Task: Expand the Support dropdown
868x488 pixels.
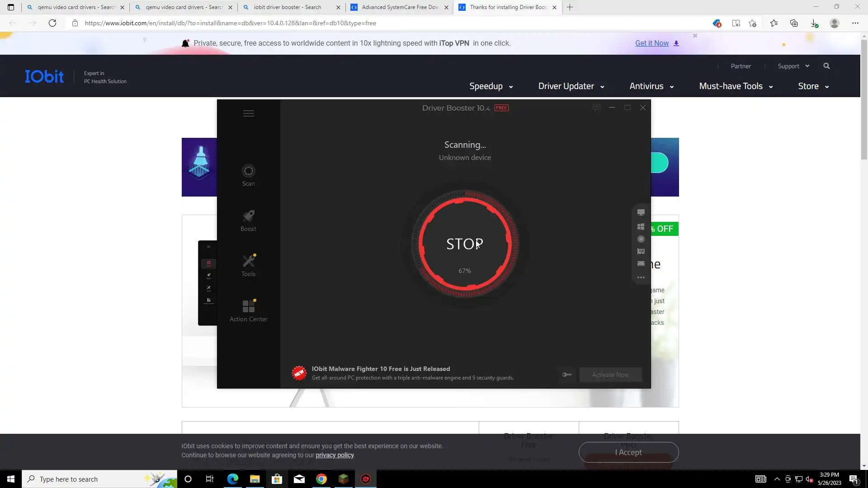Action: point(793,66)
